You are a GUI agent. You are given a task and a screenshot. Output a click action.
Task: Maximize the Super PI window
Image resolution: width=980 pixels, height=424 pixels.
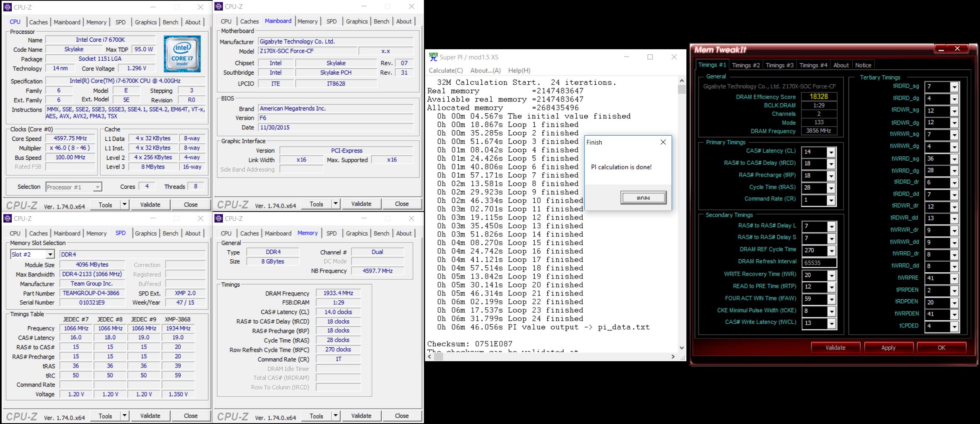click(x=650, y=57)
